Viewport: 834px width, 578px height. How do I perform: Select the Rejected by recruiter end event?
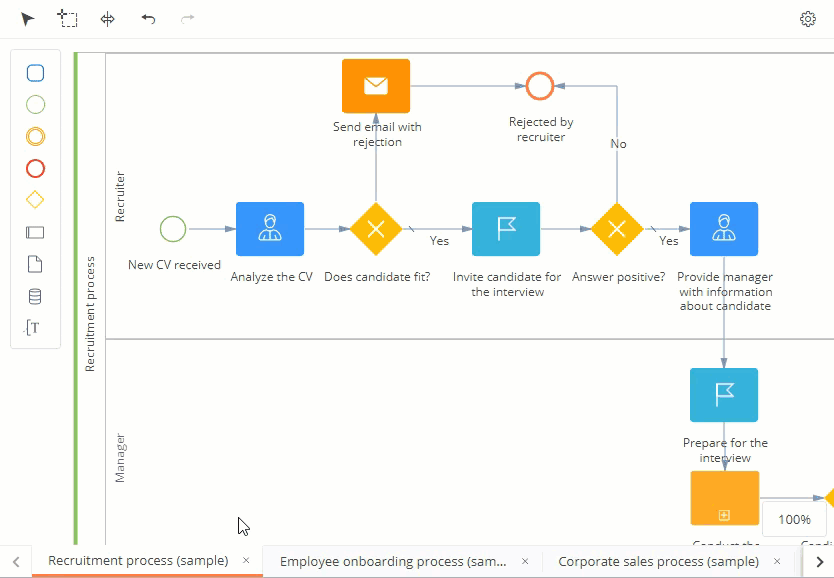tap(540, 86)
